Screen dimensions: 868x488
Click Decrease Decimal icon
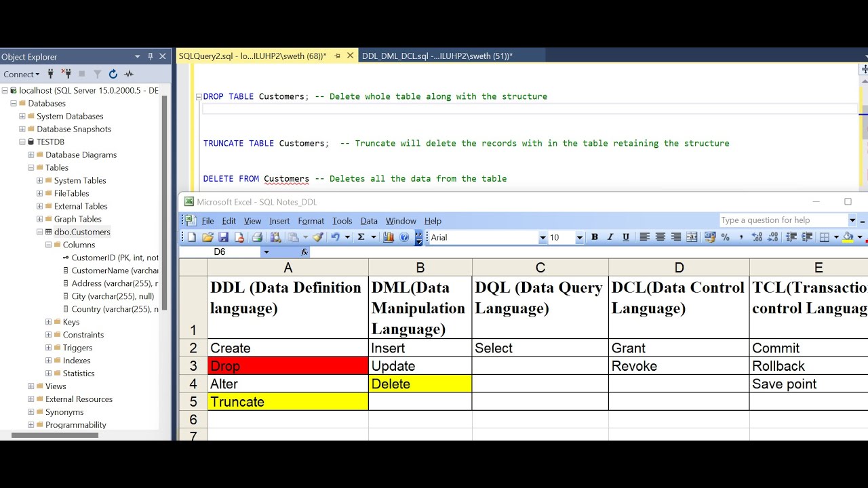click(773, 237)
